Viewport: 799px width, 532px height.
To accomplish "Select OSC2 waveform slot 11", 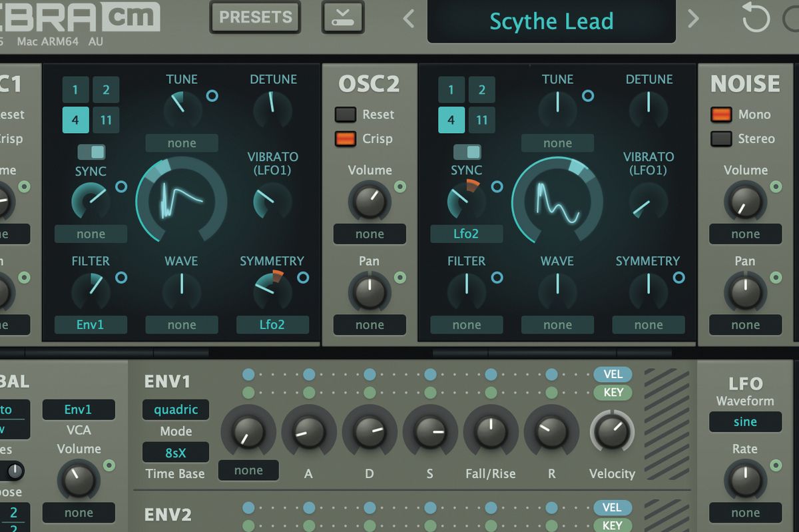I will [481, 121].
